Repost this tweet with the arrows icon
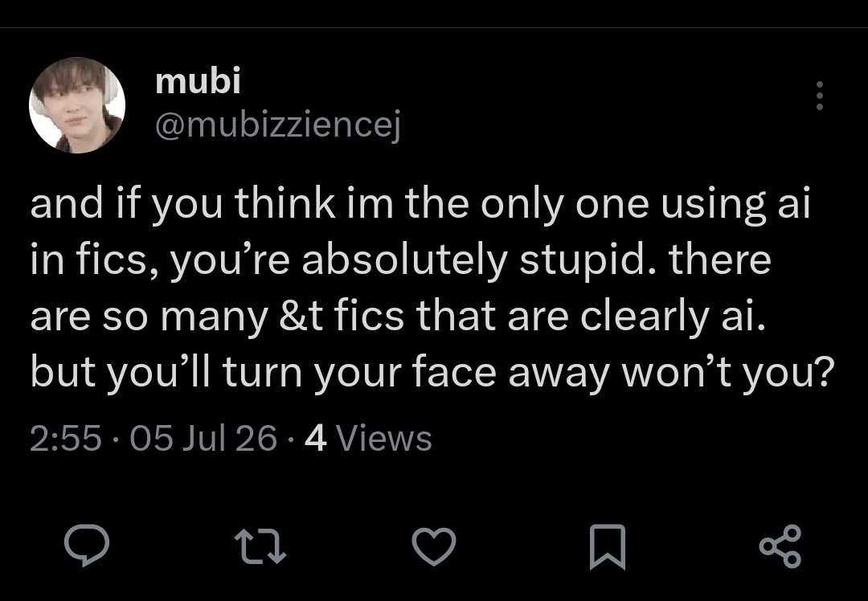The height and width of the screenshot is (601, 868). tap(260, 546)
